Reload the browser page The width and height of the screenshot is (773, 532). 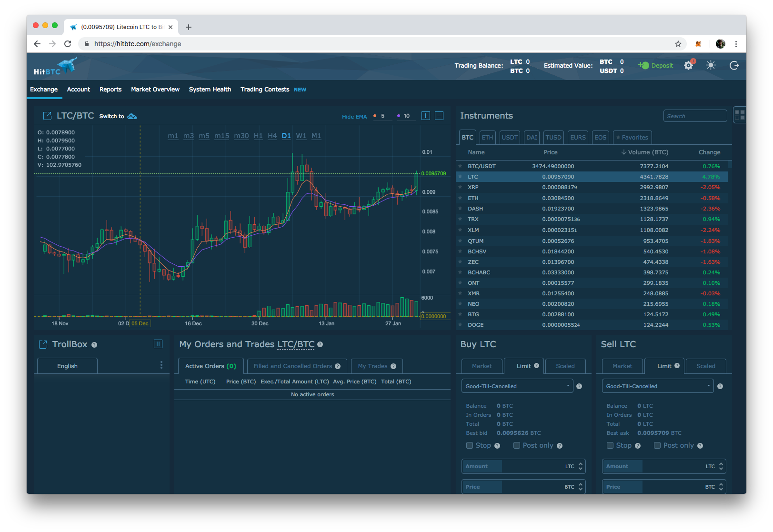tap(68, 44)
